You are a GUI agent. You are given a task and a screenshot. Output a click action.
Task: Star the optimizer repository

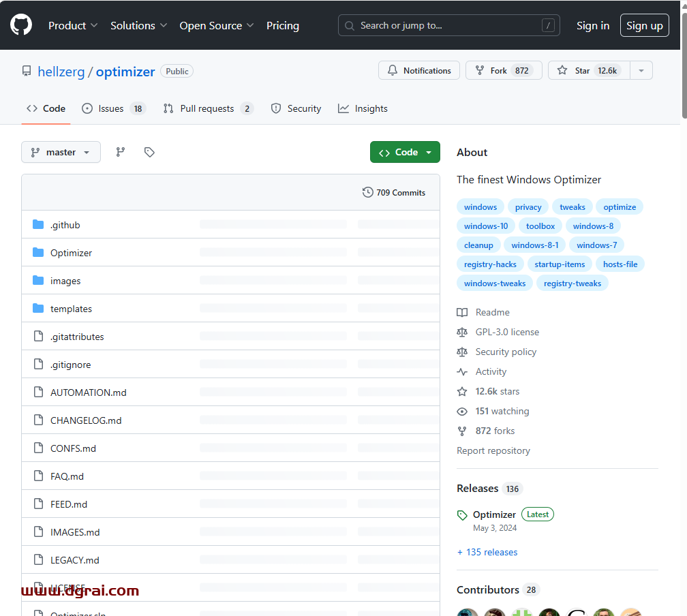588,71
